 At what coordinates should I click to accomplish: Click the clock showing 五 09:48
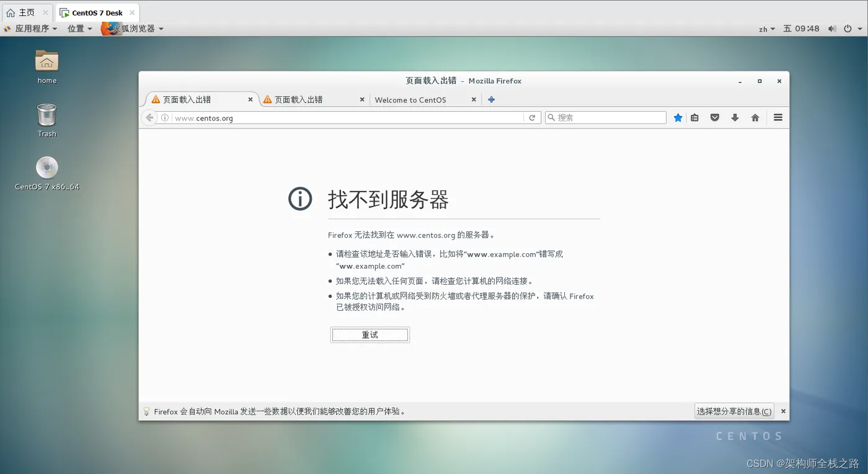tap(801, 29)
